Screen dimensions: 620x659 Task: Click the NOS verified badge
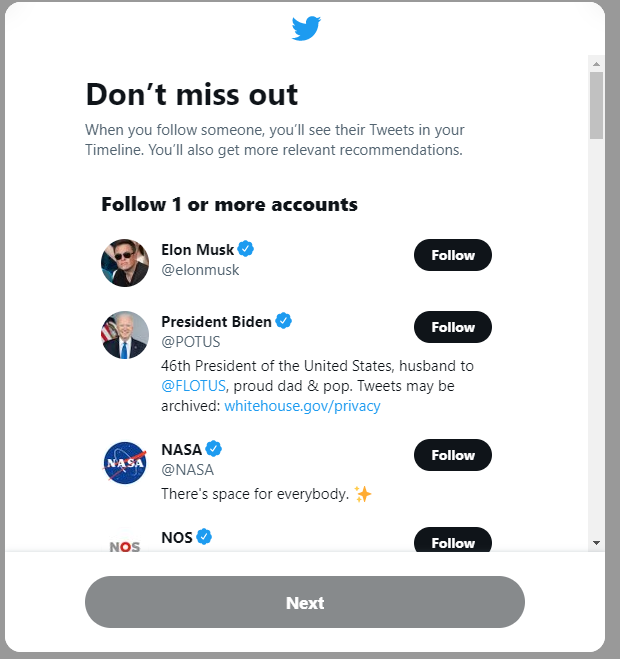204,537
